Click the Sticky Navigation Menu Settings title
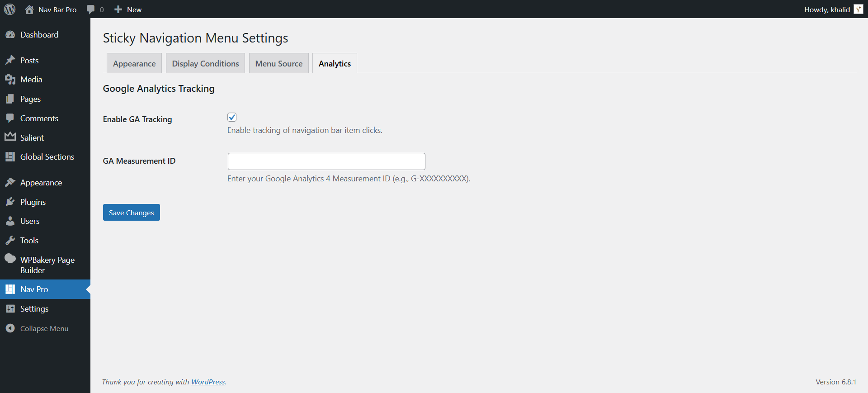 point(195,38)
